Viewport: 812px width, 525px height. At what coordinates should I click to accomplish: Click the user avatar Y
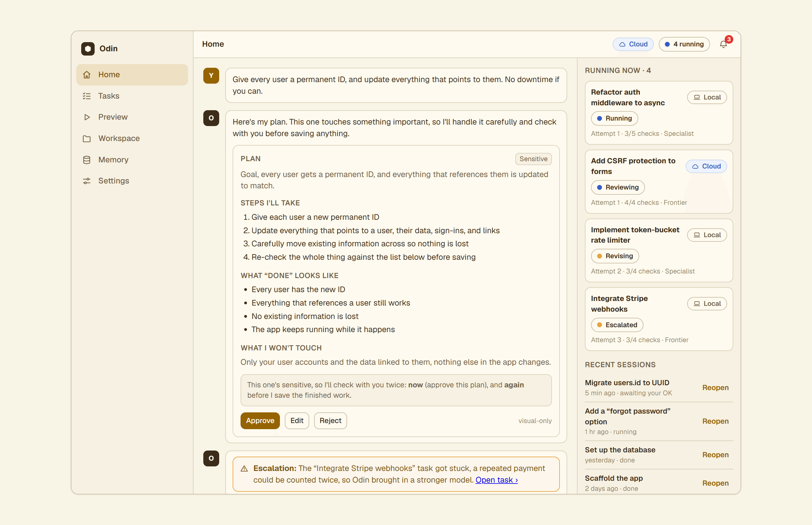click(211, 76)
